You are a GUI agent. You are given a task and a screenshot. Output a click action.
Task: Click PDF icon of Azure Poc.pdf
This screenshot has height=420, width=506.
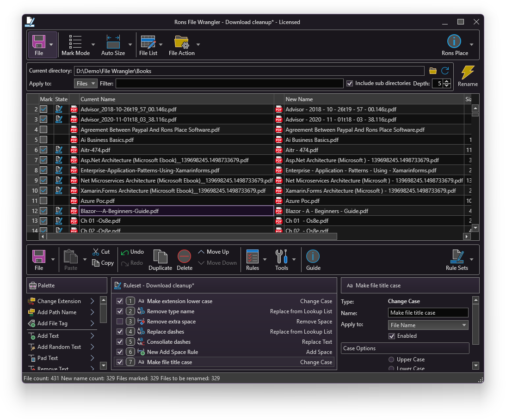pos(74,201)
